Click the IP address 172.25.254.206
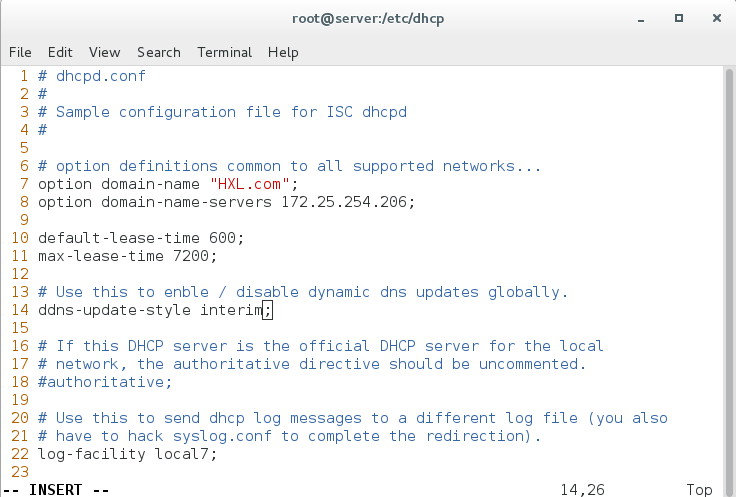 coord(344,202)
